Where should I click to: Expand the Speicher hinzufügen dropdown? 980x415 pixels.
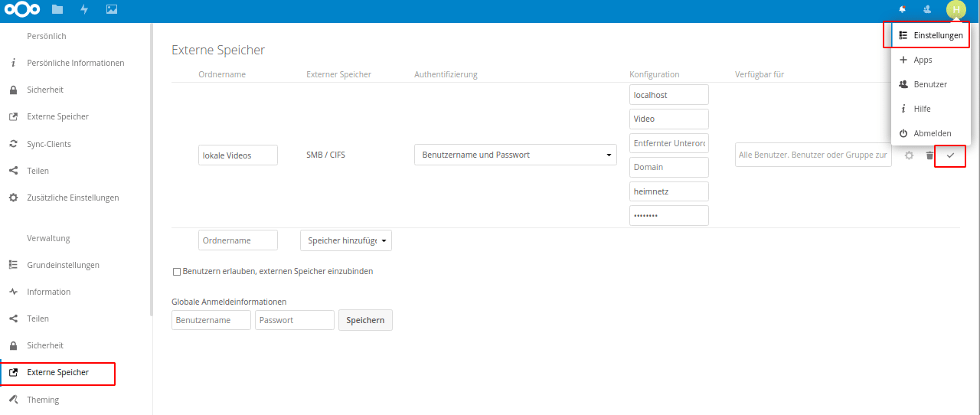point(346,240)
